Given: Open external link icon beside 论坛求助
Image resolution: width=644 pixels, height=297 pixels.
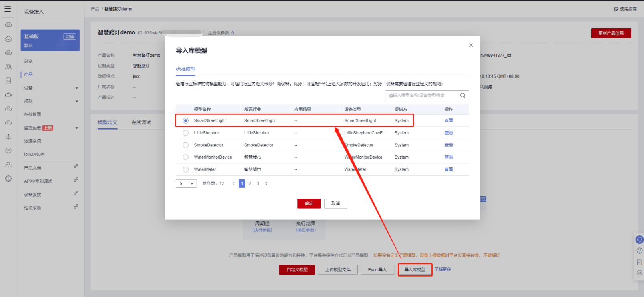Looking at the screenshot, I should coord(76,207).
